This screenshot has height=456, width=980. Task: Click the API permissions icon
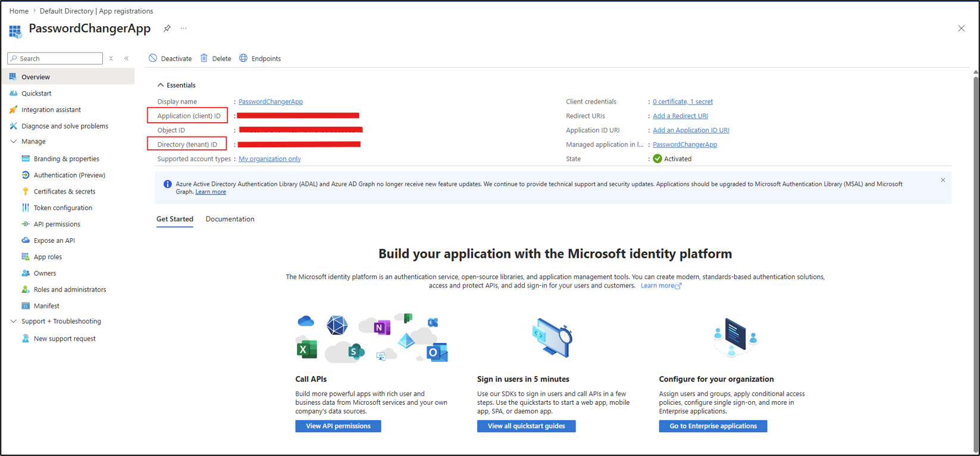click(26, 224)
